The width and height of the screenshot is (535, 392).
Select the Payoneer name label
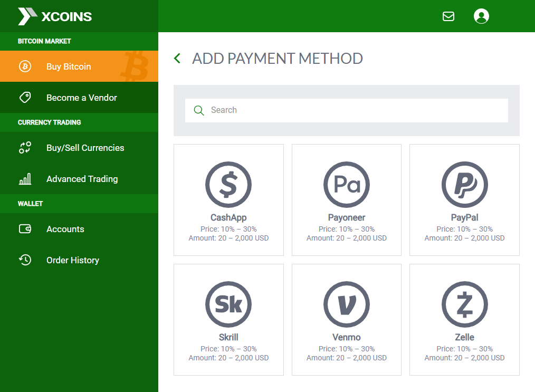point(347,217)
